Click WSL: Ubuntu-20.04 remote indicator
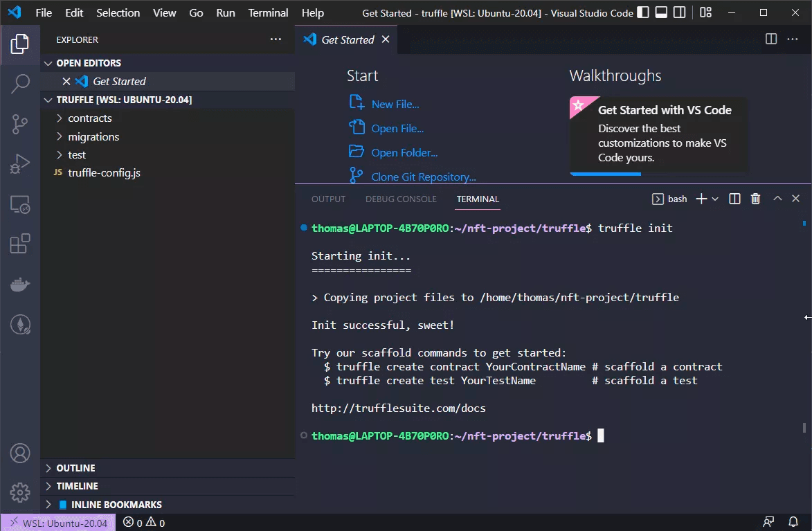The image size is (812, 531). pos(58,523)
